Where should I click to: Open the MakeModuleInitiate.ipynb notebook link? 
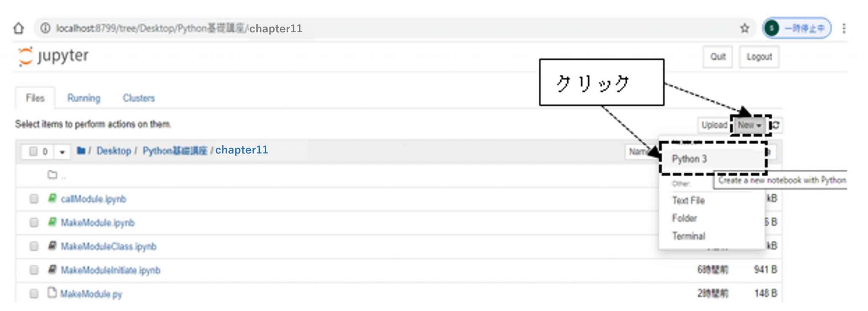(111, 270)
